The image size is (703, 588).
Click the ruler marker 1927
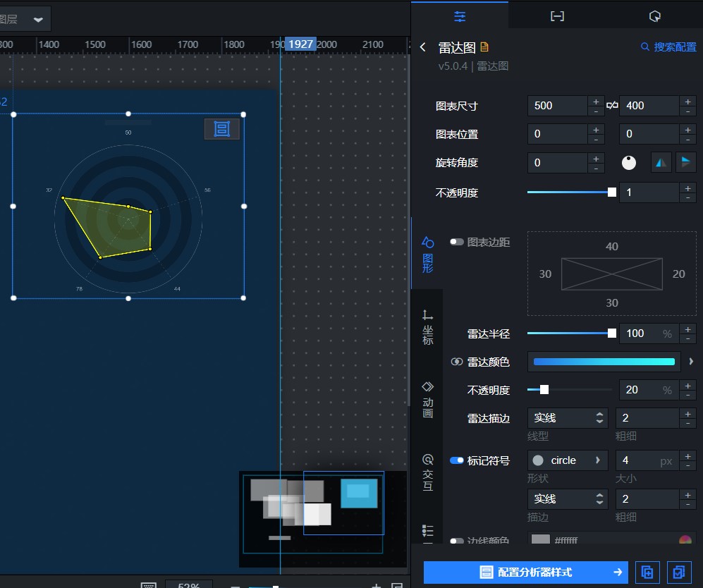click(x=300, y=44)
